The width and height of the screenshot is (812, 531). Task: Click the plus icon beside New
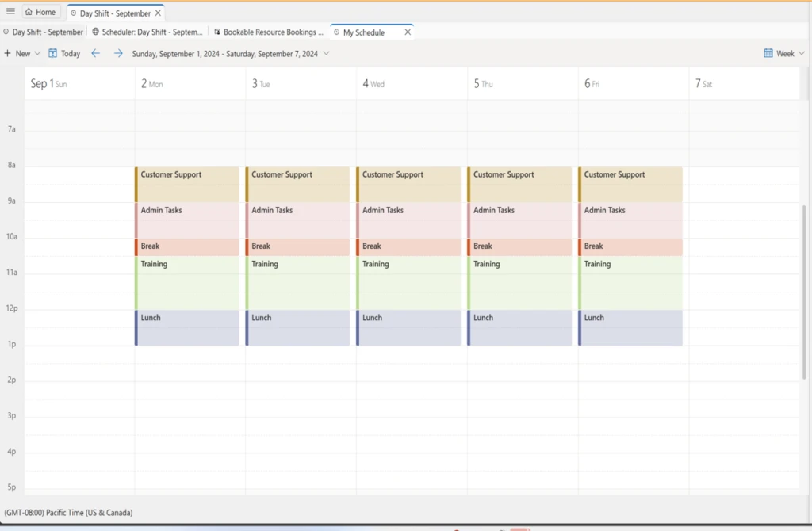tap(7, 53)
